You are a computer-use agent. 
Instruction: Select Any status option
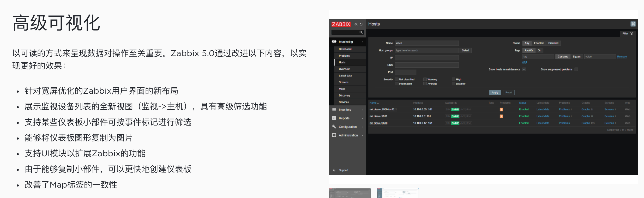click(527, 43)
